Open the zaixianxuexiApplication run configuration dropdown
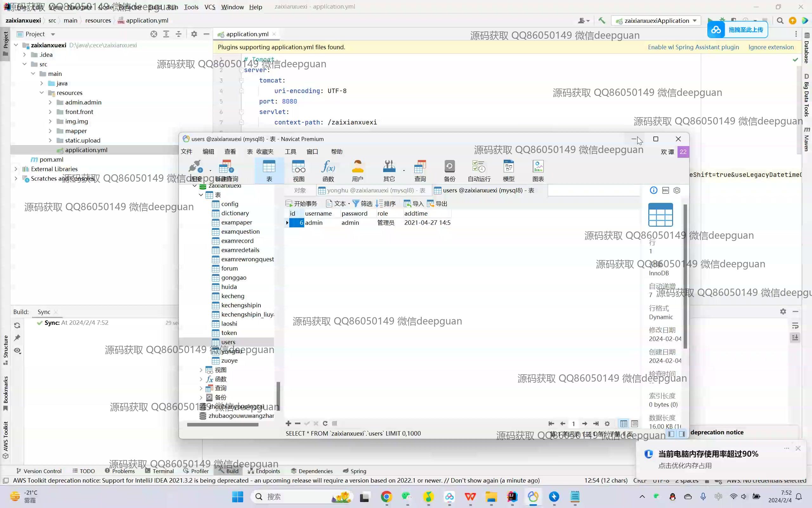 pyautogui.click(x=656, y=21)
